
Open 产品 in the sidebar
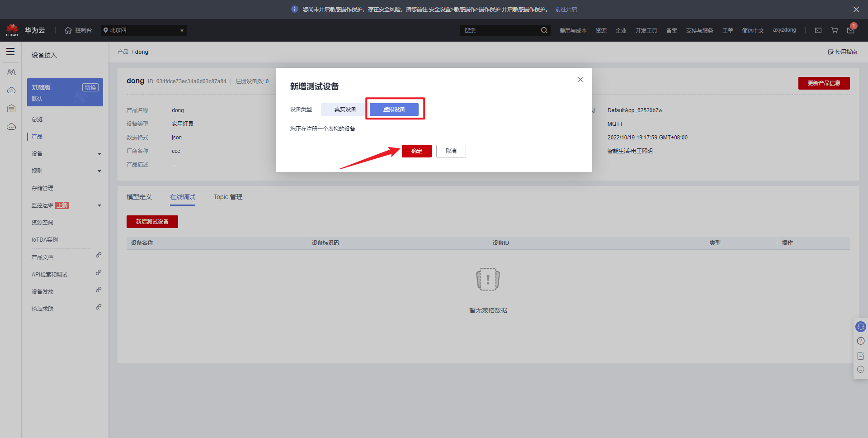click(x=37, y=137)
